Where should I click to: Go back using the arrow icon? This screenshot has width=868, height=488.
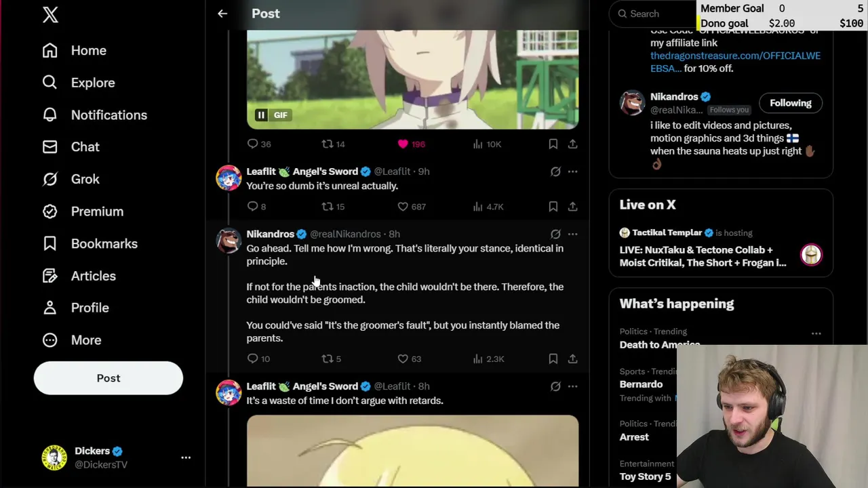pos(222,14)
